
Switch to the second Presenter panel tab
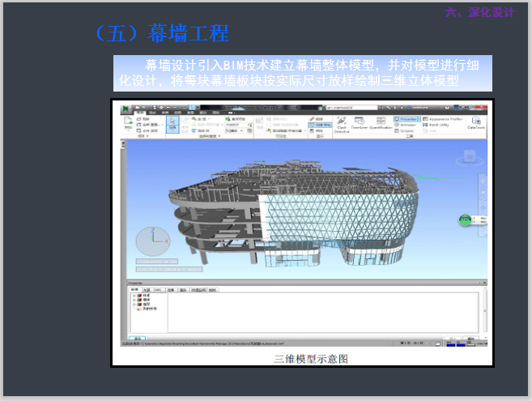pos(147,288)
